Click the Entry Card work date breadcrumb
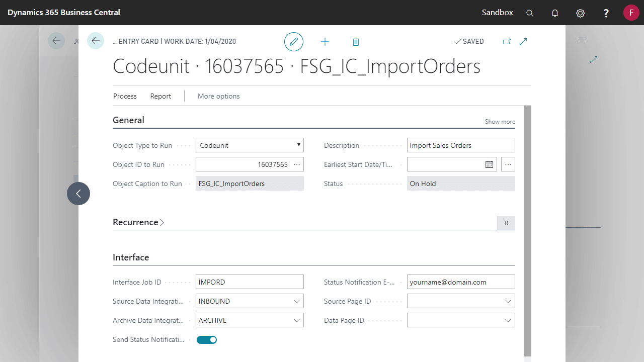This screenshot has width=644, height=362. pyautogui.click(x=175, y=42)
